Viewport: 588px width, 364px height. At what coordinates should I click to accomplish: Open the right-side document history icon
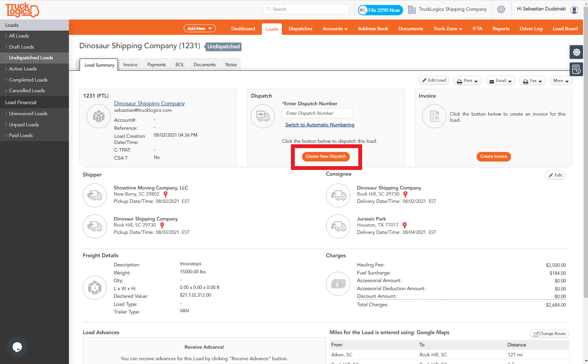tap(577, 69)
